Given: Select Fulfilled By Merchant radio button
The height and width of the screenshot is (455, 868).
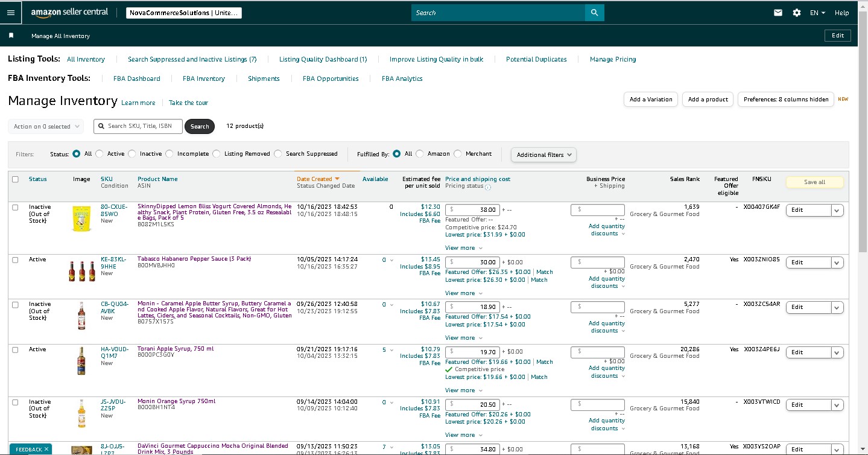Looking at the screenshot, I should pyautogui.click(x=458, y=154).
